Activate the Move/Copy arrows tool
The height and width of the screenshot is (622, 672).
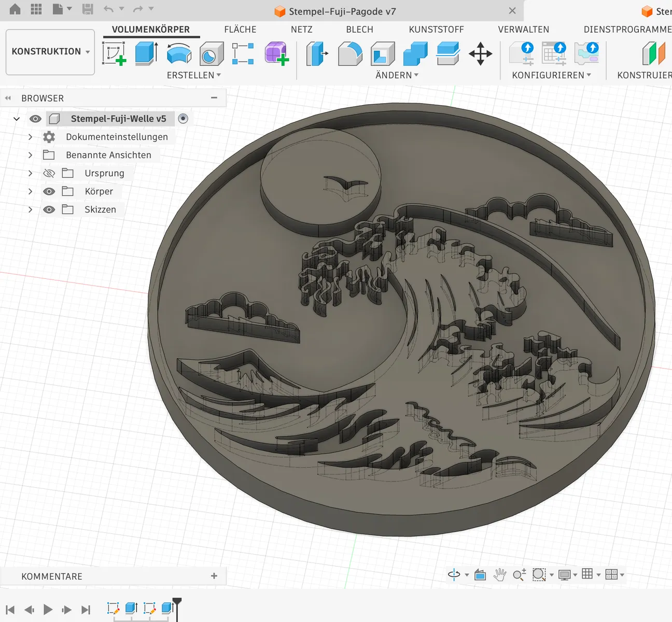pos(480,53)
